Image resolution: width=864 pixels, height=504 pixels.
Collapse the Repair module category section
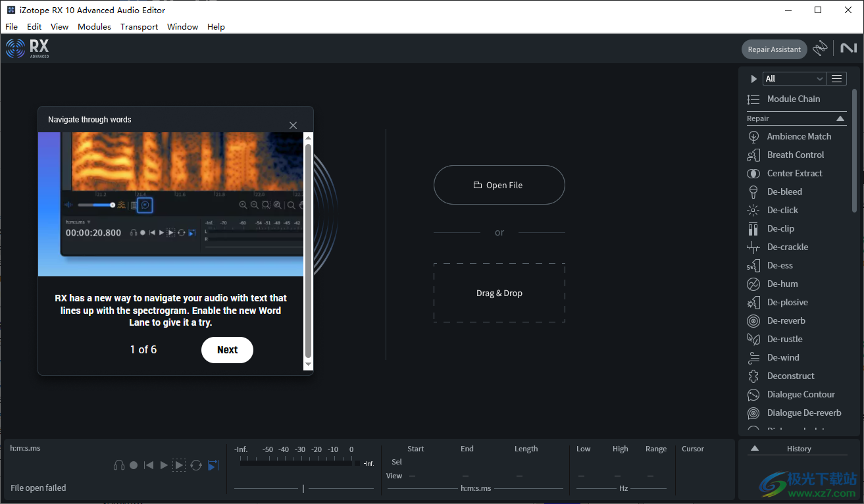click(840, 118)
